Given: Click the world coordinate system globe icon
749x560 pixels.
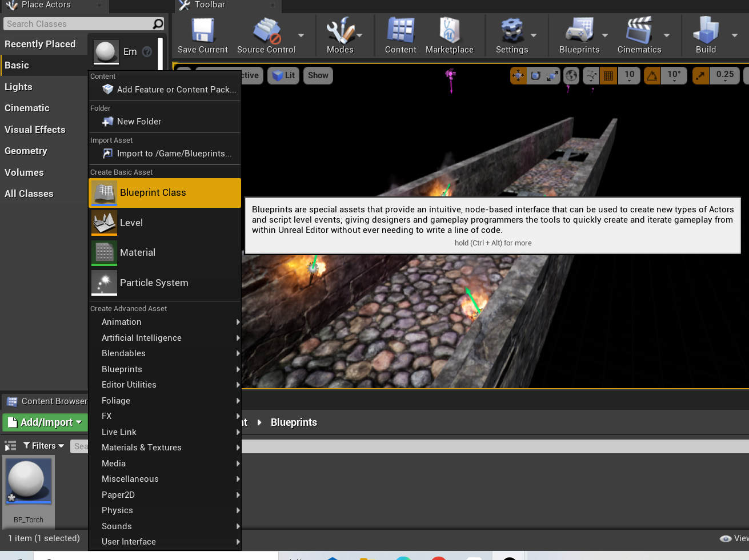Looking at the screenshot, I should [x=571, y=75].
